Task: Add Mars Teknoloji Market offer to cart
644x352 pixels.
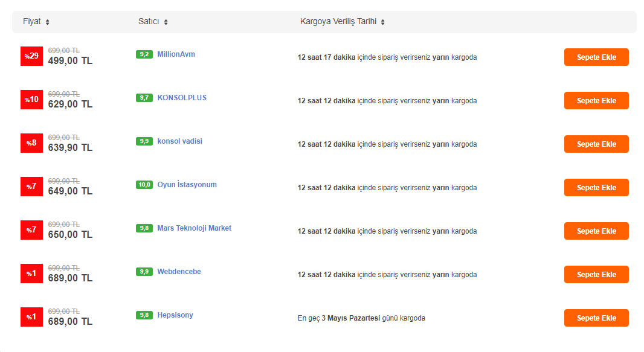Action: tap(596, 231)
